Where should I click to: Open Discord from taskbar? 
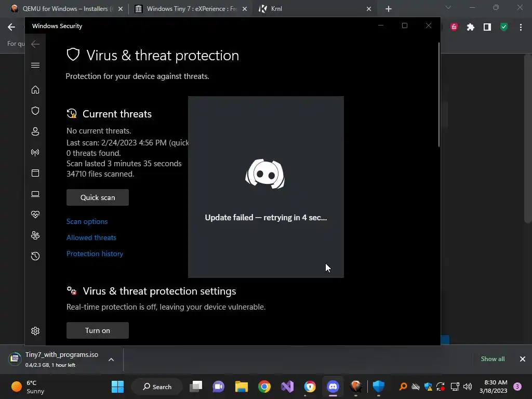click(333, 387)
